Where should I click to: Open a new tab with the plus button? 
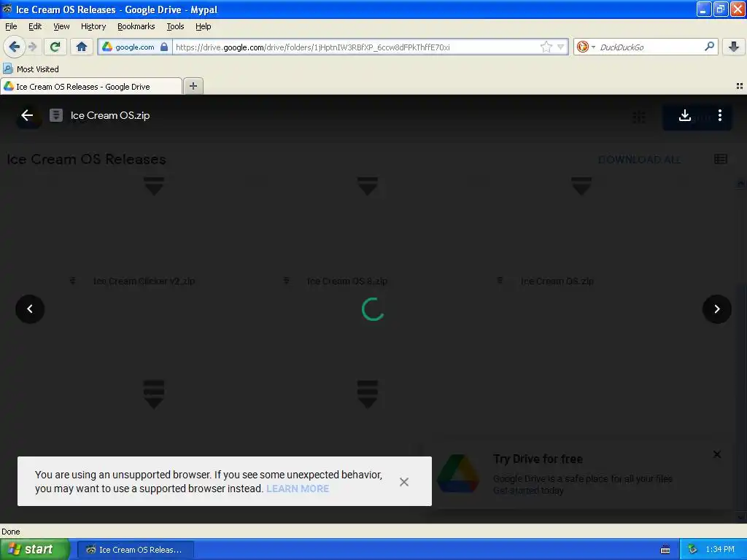coord(193,86)
